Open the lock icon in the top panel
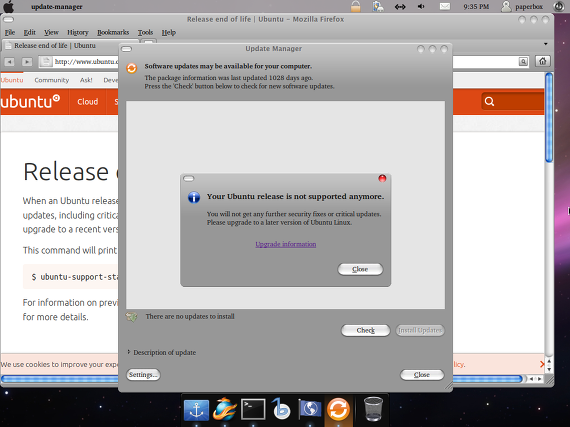Screen dimensions: 570x427 click(x=356, y=6)
